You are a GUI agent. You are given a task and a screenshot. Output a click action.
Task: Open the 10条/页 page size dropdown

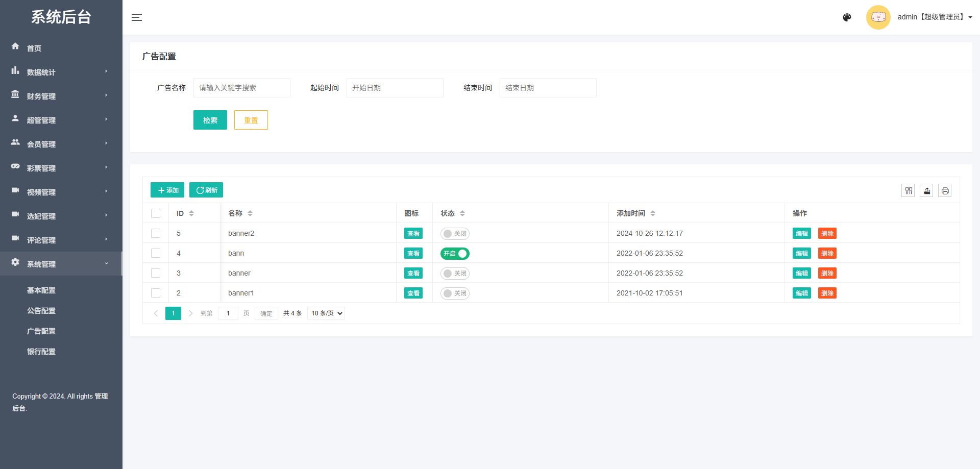point(326,313)
